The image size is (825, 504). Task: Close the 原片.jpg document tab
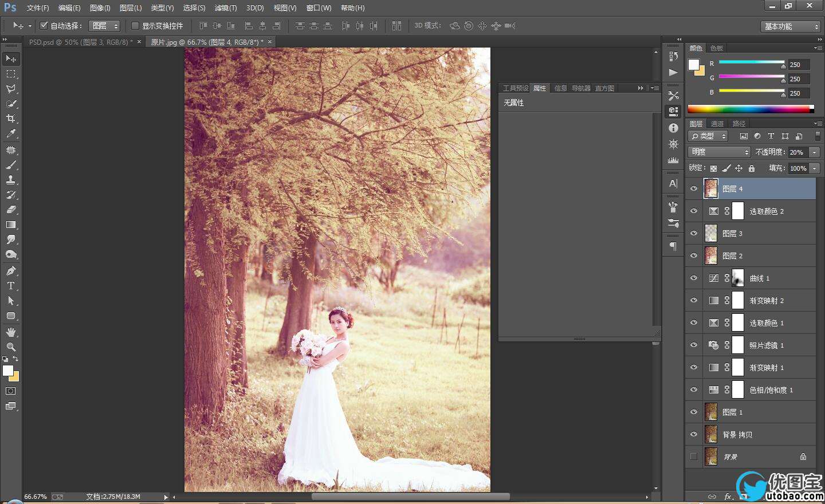pos(270,42)
